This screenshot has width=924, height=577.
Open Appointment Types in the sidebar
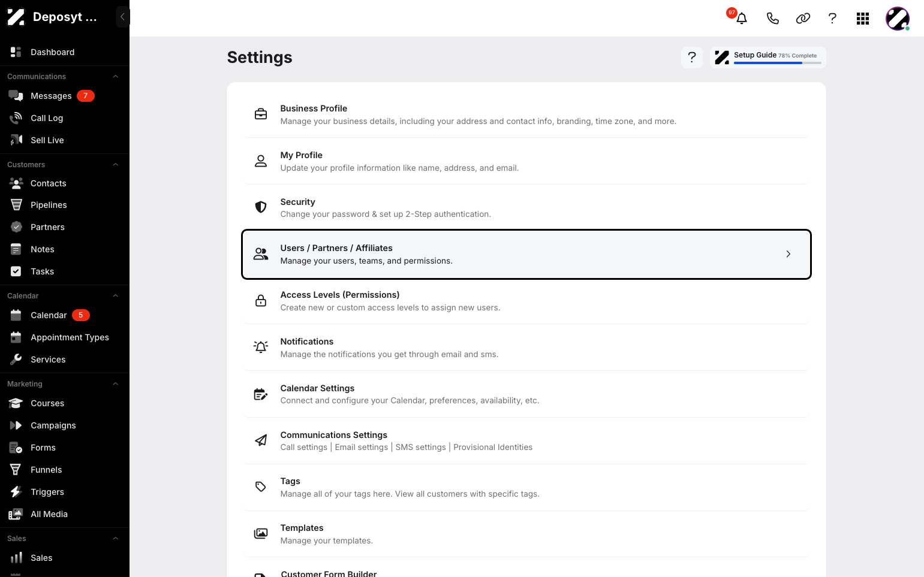65,337
